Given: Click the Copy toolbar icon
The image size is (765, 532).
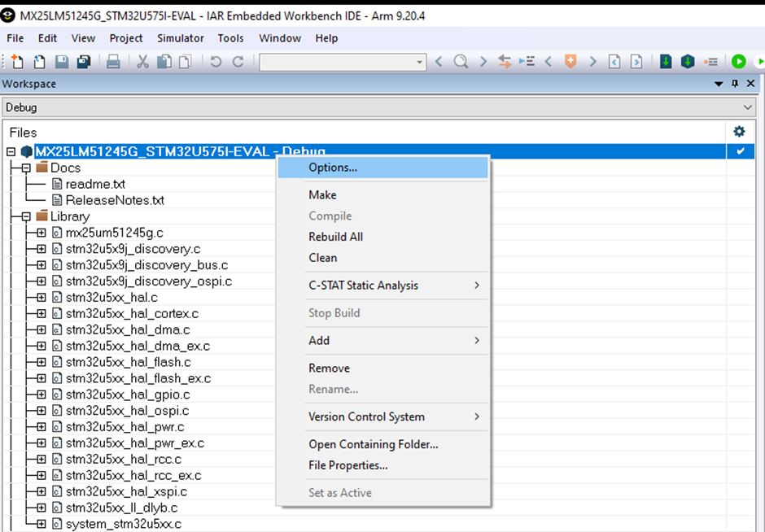Looking at the screenshot, I should 164,62.
